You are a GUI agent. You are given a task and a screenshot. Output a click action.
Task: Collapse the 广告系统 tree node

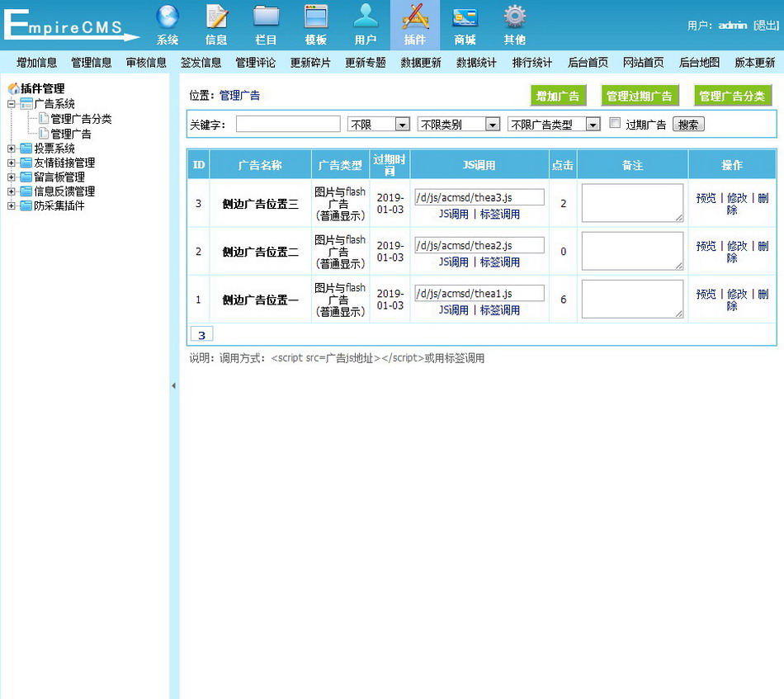(x=11, y=104)
